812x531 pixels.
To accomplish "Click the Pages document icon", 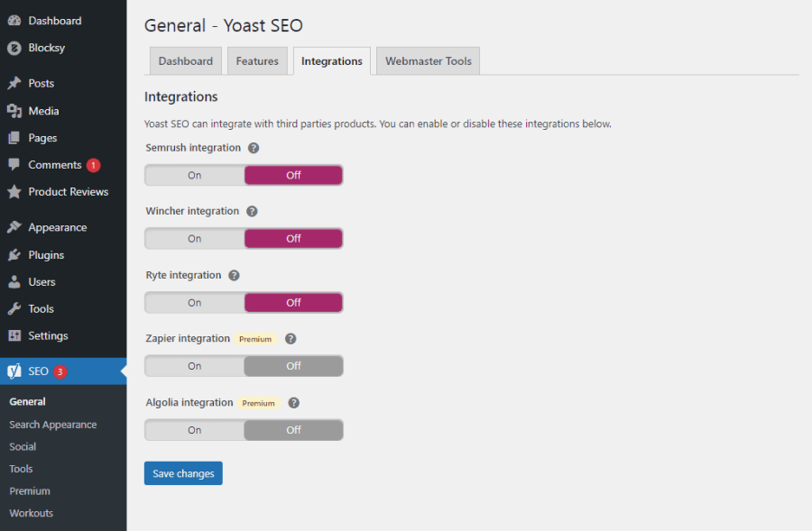I will [x=14, y=138].
